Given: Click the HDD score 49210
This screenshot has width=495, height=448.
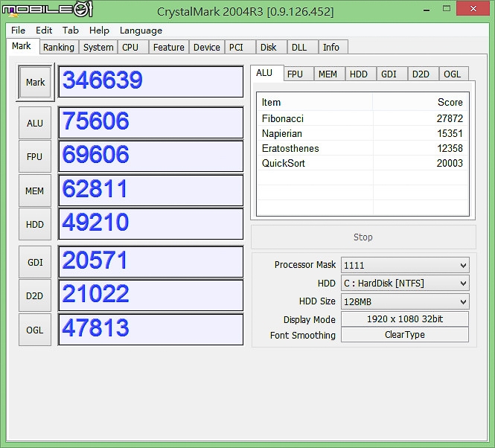Looking at the screenshot, I should tap(96, 222).
